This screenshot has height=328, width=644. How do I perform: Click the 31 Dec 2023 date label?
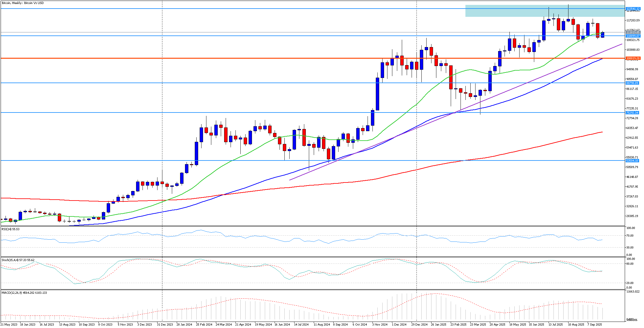coord(165,325)
